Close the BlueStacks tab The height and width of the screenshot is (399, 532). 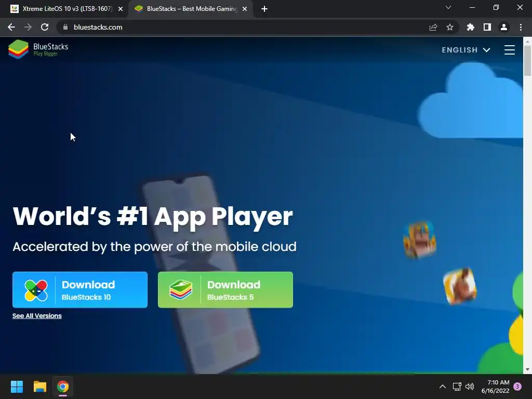point(245,9)
